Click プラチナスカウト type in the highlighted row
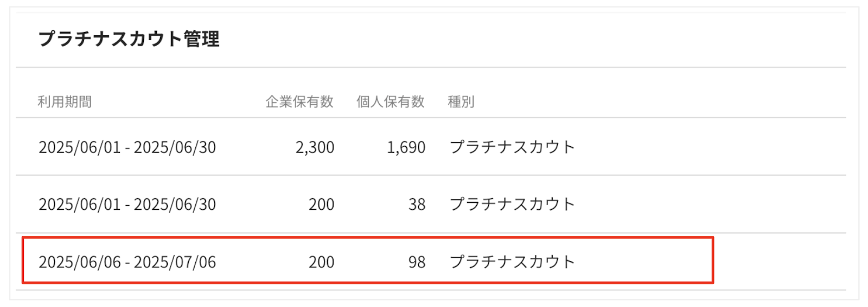Screen dimensions: 868x307 [x=512, y=262]
